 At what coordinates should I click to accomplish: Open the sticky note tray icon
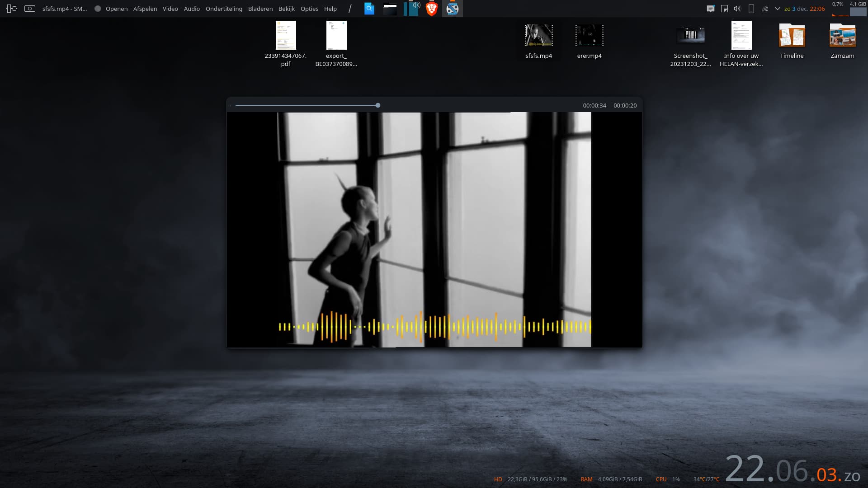(724, 9)
